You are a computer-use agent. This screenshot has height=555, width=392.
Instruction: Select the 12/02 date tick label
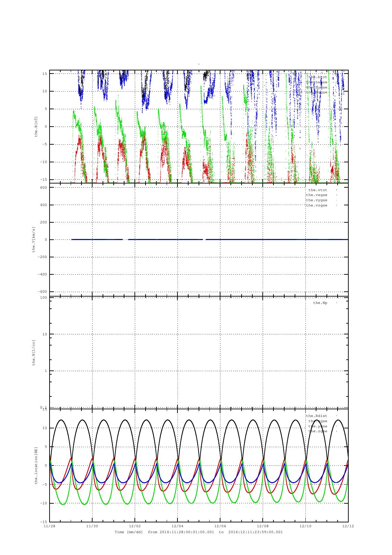click(x=135, y=526)
